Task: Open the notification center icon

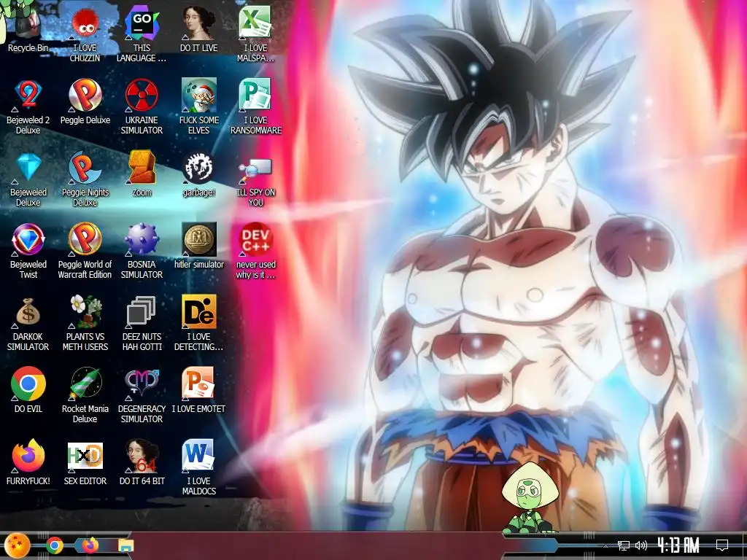Action: [x=721, y=545]
